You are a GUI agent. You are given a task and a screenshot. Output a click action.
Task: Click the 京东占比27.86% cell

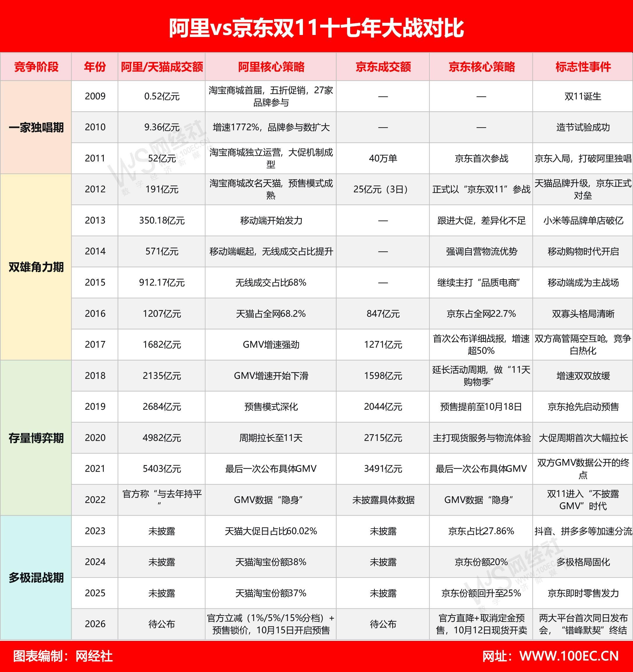click(481, 531)
